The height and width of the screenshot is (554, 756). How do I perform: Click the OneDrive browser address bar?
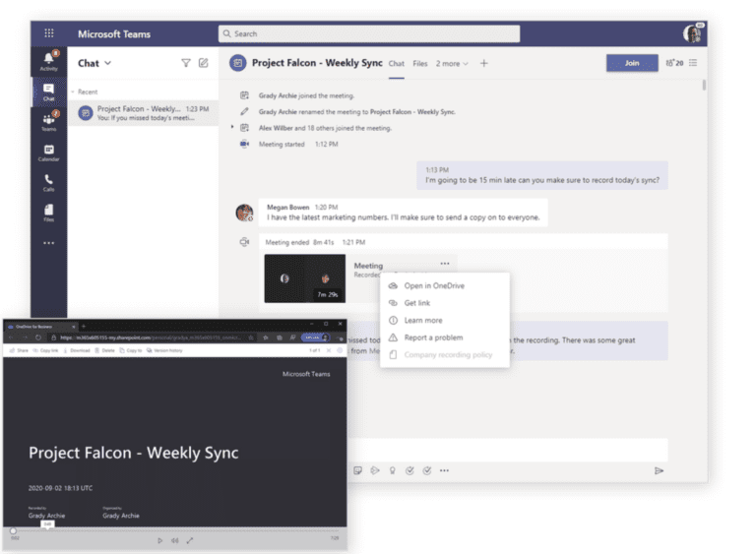coord(152,338)
